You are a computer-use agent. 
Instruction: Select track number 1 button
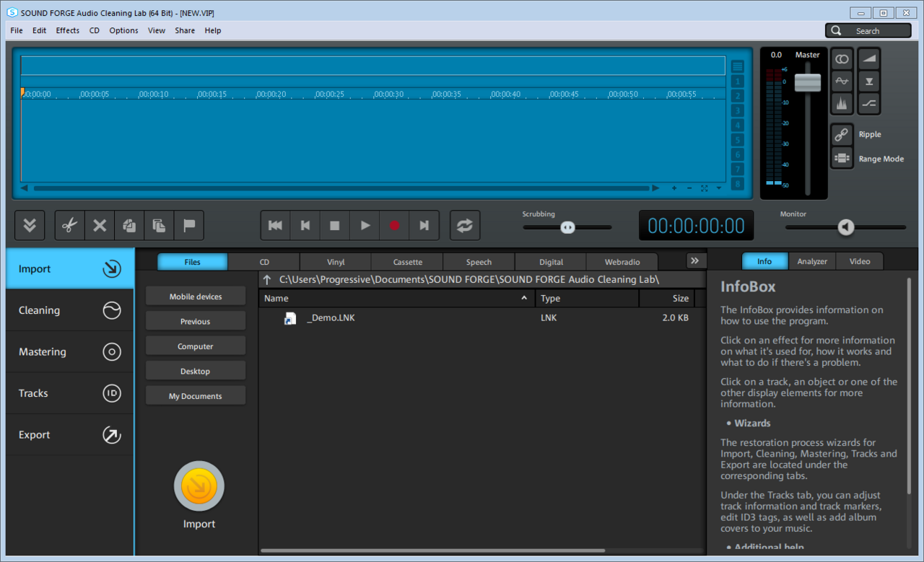[x=737, y=82]
